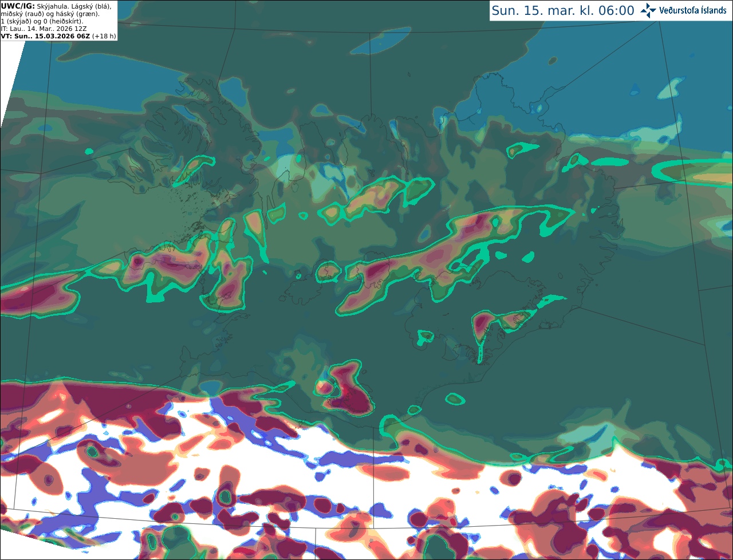Viewport: 733px width, 560px height.
Task: Click the 'Sun. 15. mar. kl. 06:00' date label
Action: click(563, 11)
